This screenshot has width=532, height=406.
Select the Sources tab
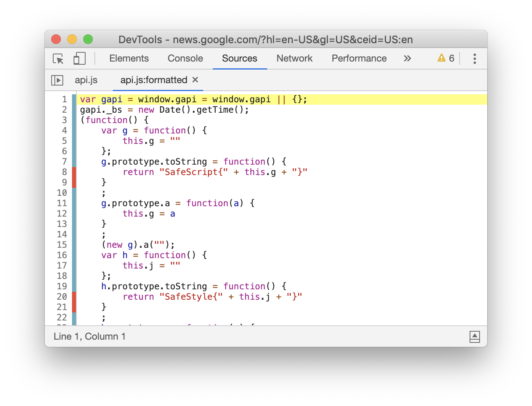point(240,58)
